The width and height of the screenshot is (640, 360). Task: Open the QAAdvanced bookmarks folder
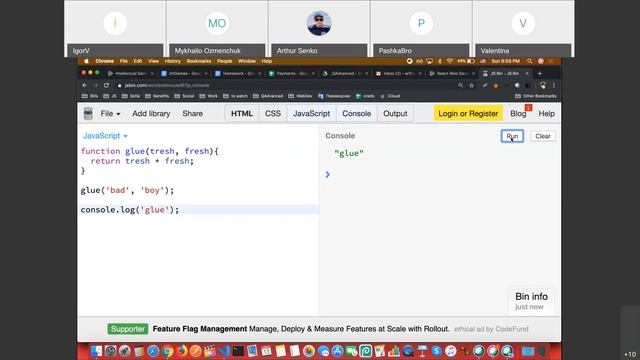tap(268, 96)
